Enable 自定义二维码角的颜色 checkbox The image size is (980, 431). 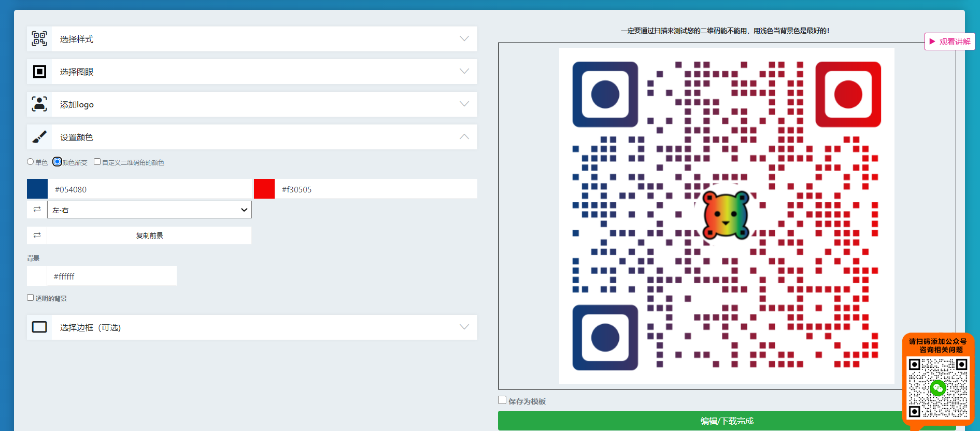(97, 162)
